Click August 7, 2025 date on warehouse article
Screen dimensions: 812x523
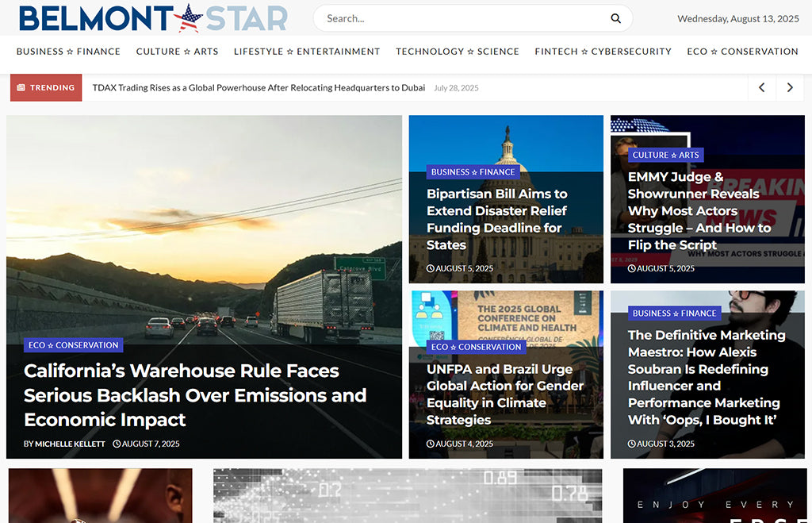pos(147,444)
